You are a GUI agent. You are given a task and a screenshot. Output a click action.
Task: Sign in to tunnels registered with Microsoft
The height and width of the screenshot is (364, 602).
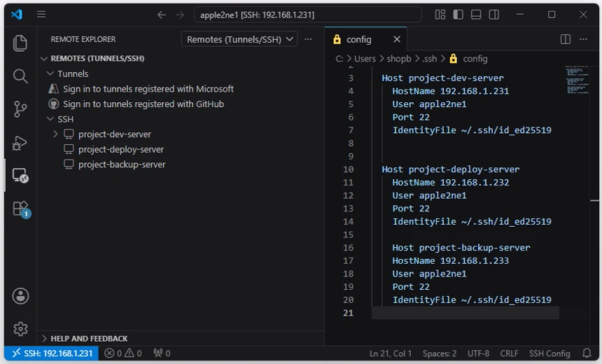[148, 89]
